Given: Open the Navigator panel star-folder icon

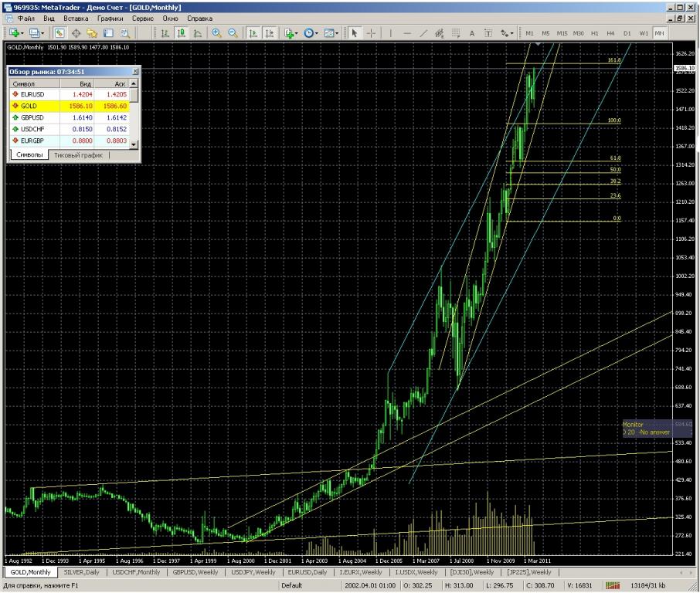Looking at the screenshot, I should [92, 33].
